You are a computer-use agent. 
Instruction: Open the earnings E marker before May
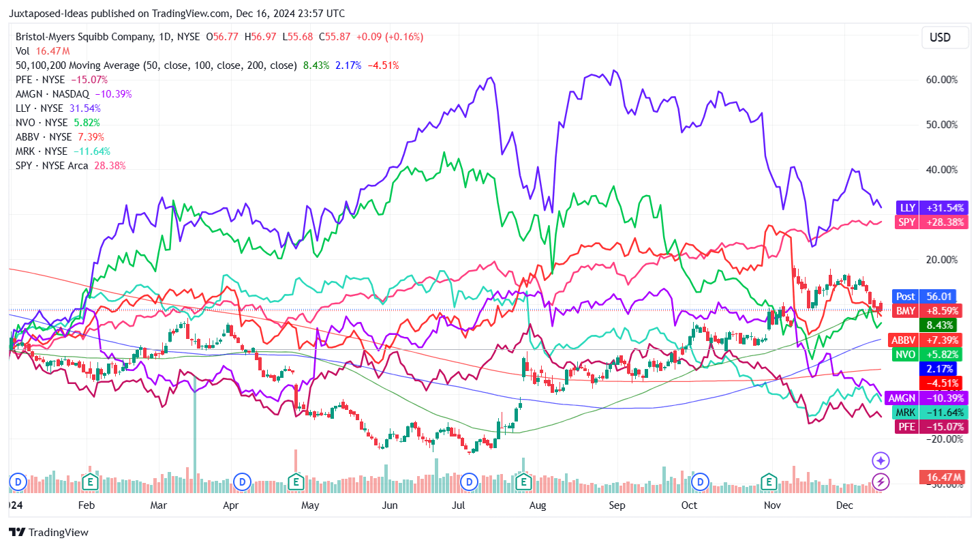pos(295,481)
